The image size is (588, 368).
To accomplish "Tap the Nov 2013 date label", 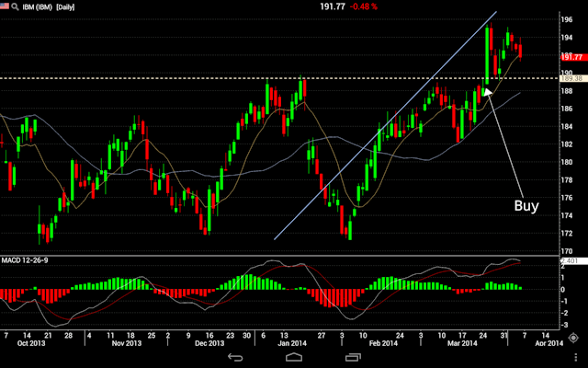I will [x=127, y=343].
